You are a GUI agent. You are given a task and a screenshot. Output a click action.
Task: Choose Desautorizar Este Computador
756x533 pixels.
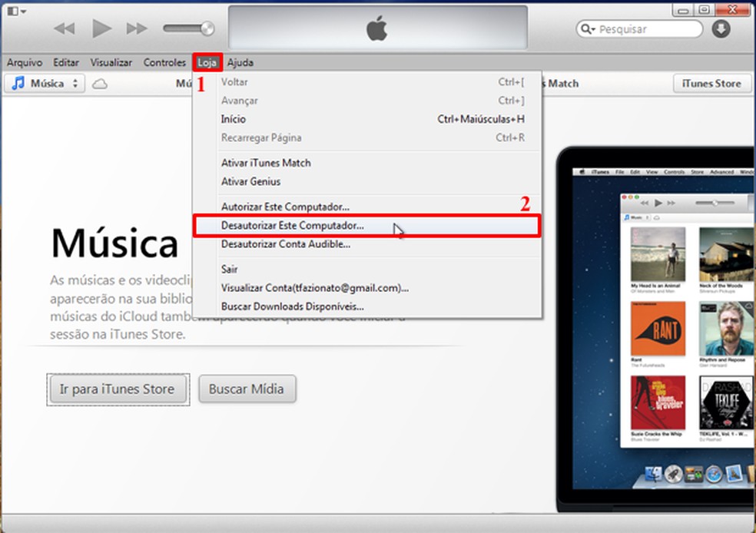367,226
